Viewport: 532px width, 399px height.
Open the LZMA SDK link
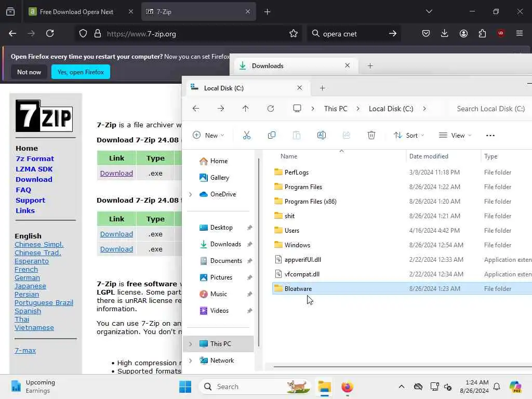pos(34,169)
